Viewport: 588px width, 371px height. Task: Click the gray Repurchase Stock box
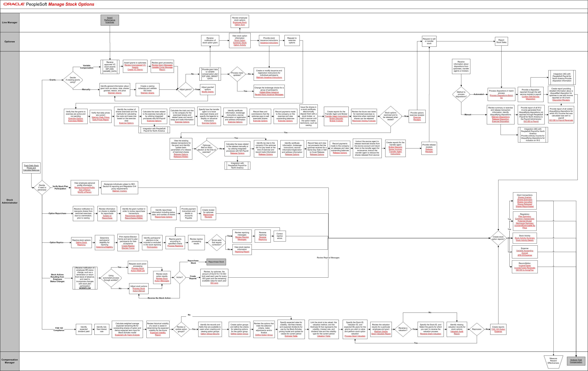[x=216, y=262]
